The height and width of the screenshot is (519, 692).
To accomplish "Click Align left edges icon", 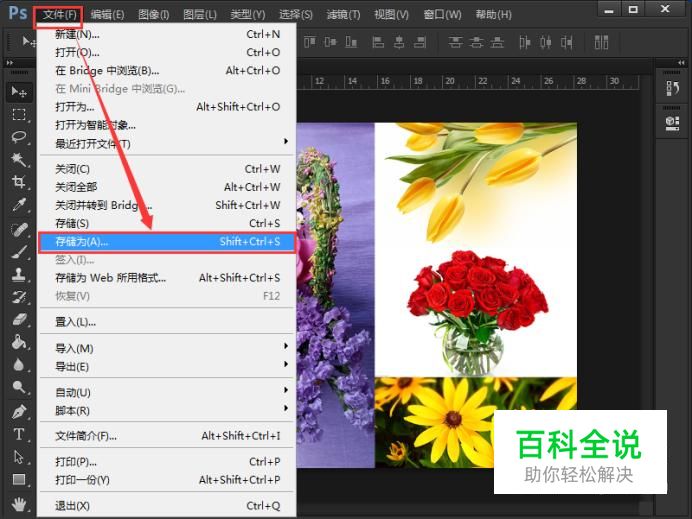I will click(x=378, y=42).
